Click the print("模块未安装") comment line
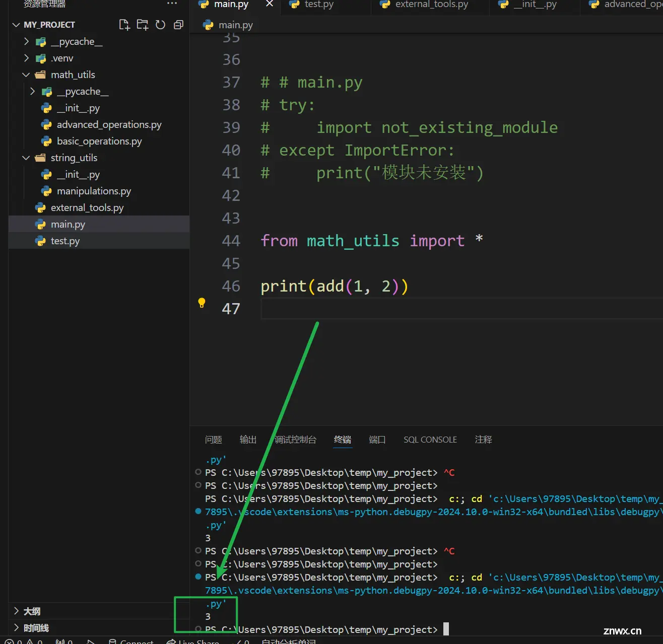This screenshot has width=663, height=644. point(372,173)
